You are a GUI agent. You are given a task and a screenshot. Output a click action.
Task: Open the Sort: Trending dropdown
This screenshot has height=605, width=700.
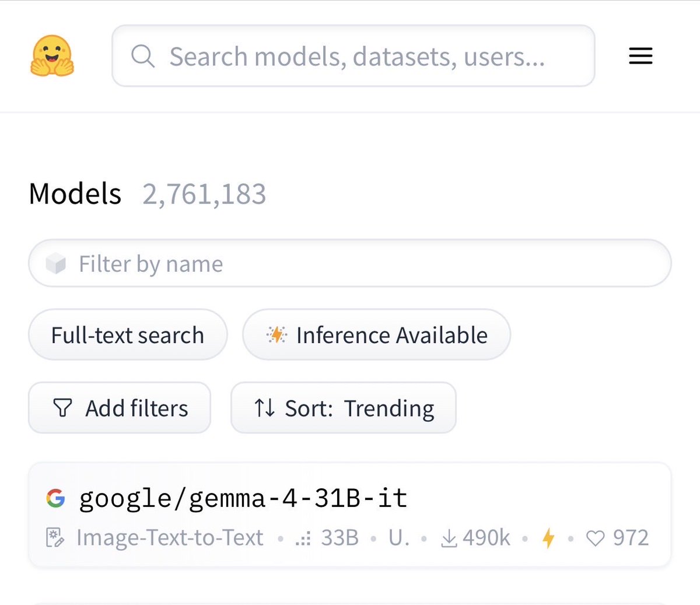pyautogui.click(x=344, y=408)
